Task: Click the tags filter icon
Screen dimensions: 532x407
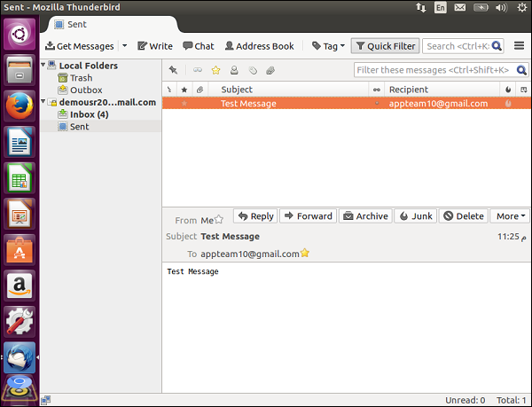Action: [253, 70]
